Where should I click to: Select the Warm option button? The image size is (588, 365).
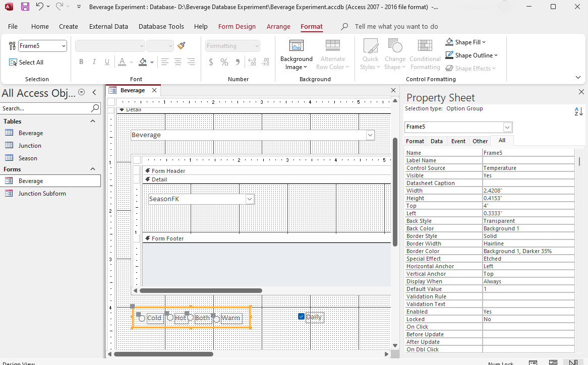coord(216,319)
